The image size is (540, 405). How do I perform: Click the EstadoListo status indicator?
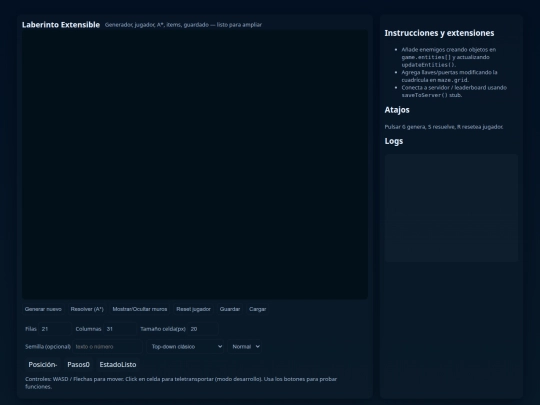[x=118, y=364]
